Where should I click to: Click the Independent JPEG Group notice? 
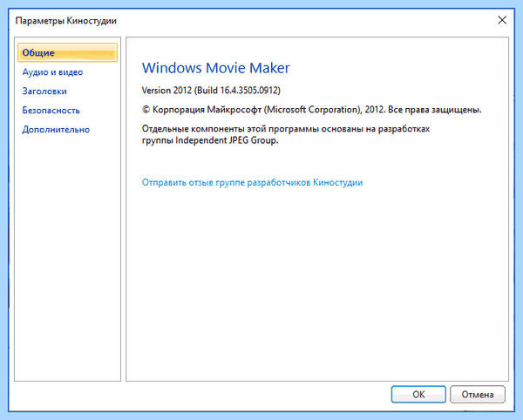click(286, 134)
